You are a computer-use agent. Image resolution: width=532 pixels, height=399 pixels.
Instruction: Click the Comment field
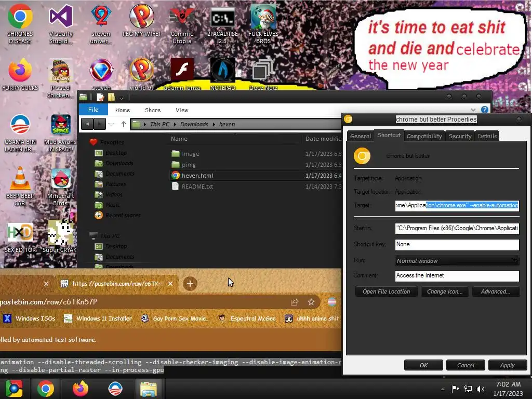coord(457,275)
